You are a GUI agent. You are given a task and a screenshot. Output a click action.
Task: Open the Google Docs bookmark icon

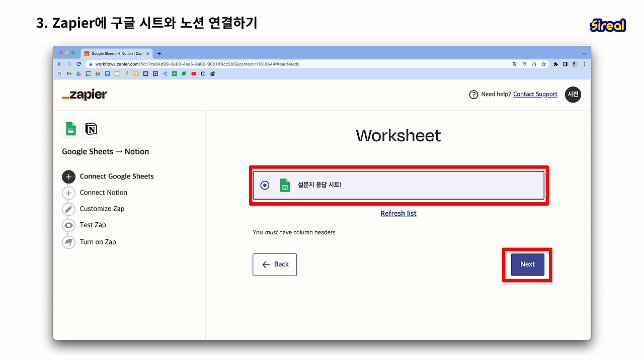coord(107,74)
